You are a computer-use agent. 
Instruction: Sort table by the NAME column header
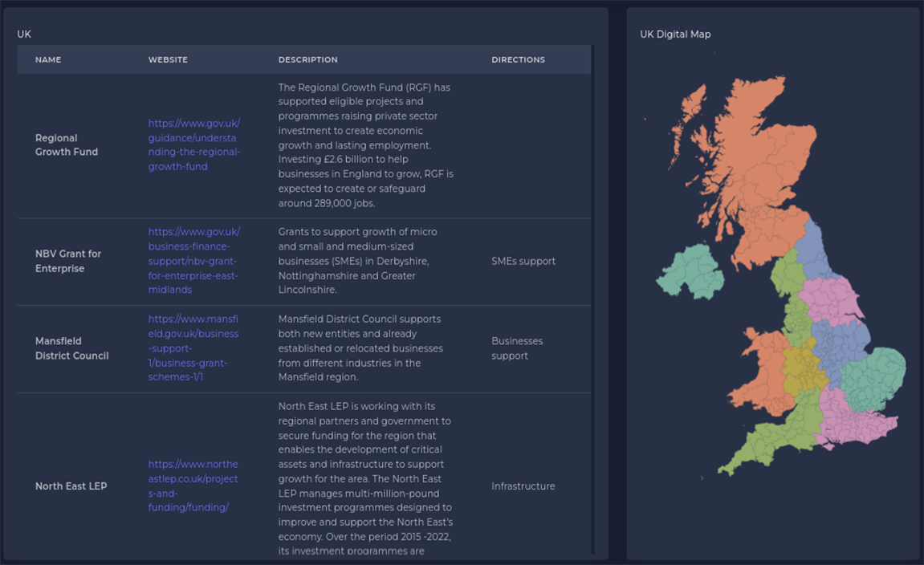(48, 59)
